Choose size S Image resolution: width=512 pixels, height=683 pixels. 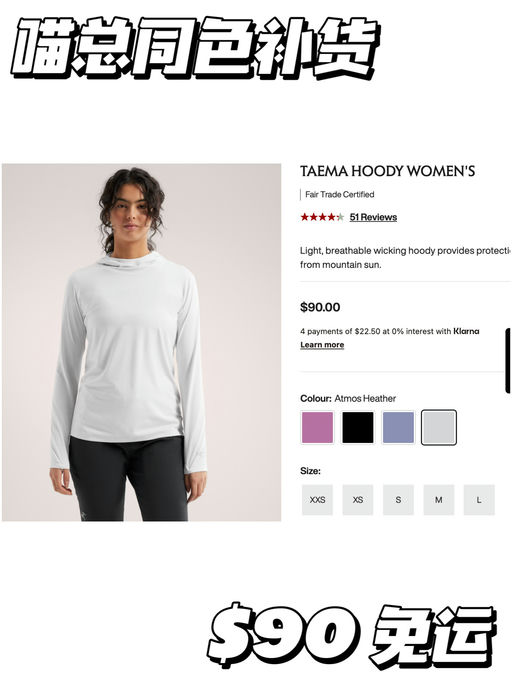(x=398, y=500)
